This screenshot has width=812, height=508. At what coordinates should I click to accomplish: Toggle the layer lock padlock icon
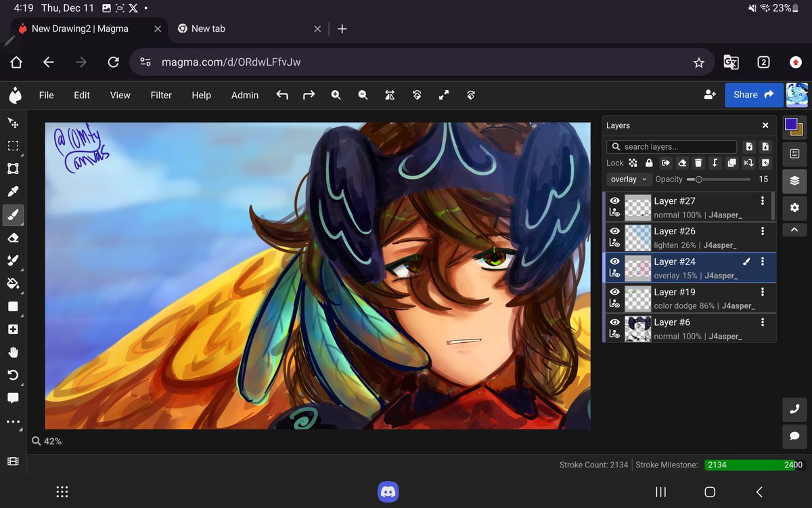coord(649,163)
